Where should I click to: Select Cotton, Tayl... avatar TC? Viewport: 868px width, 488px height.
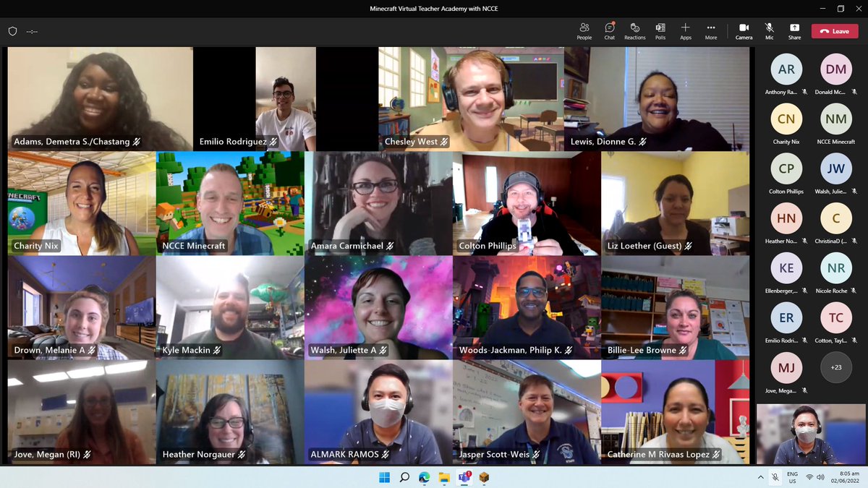pyautogui.click(x=836, y=317)
